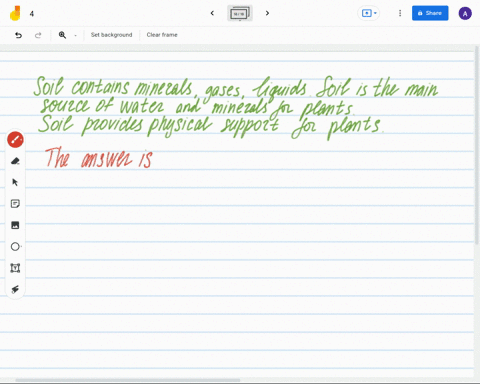Click the blue Share button

[x=430, y=13]
